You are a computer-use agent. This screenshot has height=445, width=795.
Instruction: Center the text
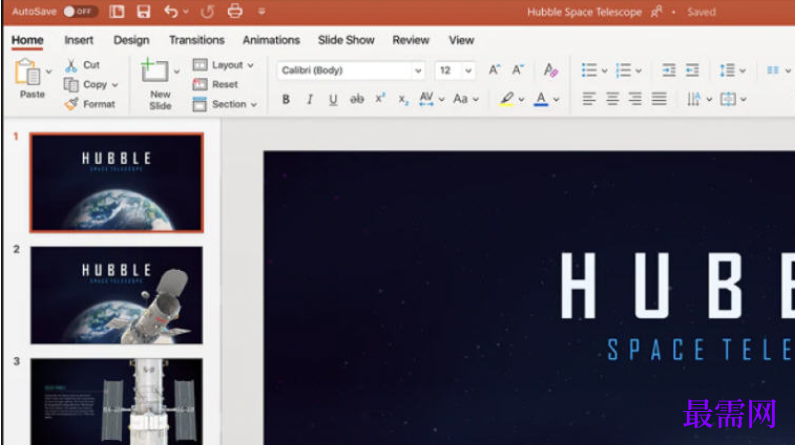click(612, 99)
